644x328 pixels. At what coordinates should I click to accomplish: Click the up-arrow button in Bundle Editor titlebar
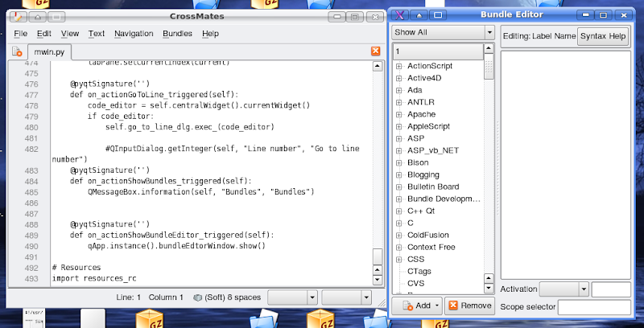pyautogui.click(x=419, y=15)
